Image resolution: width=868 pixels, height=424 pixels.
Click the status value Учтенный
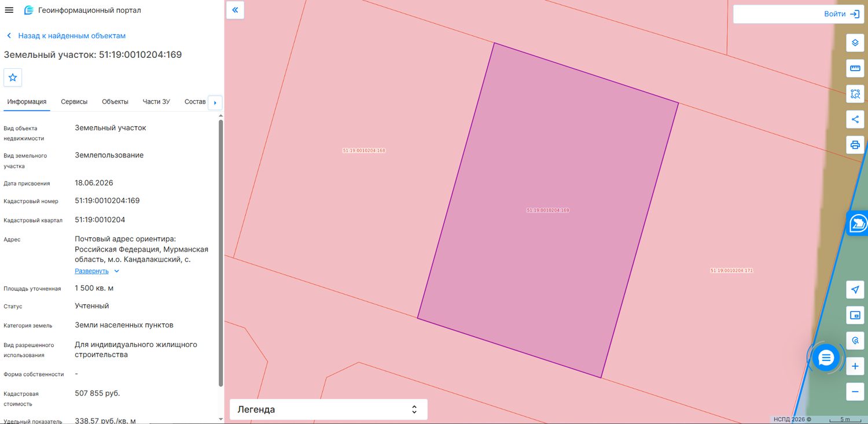pyautogui.click(x=92, y=306)
